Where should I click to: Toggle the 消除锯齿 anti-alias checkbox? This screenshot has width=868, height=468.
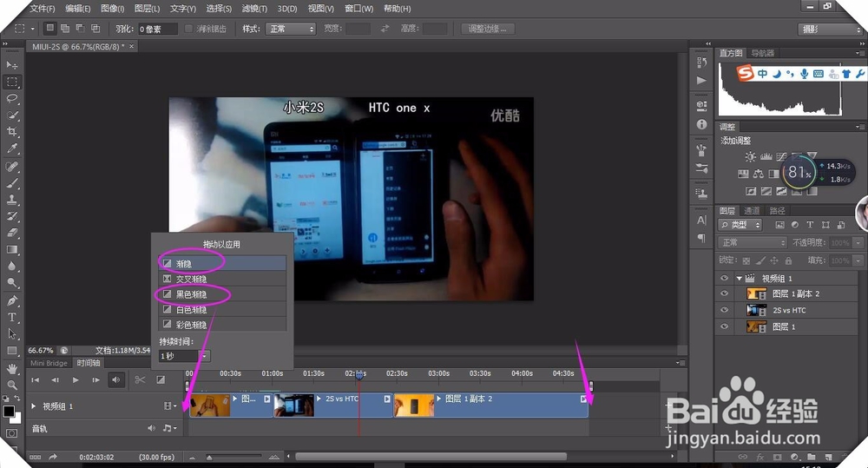[188, 29]
